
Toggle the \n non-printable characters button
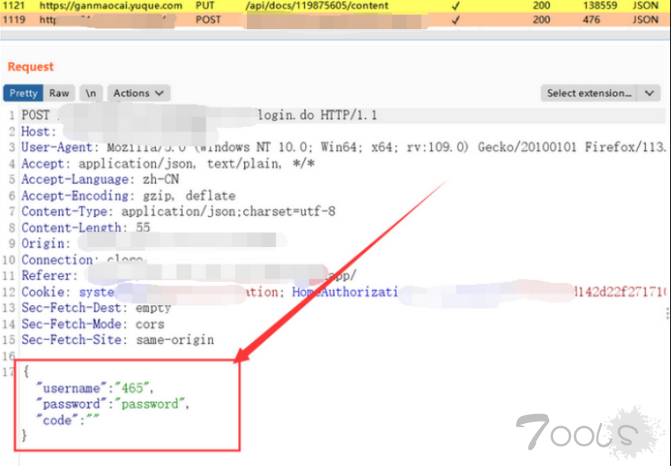[91, 93]
